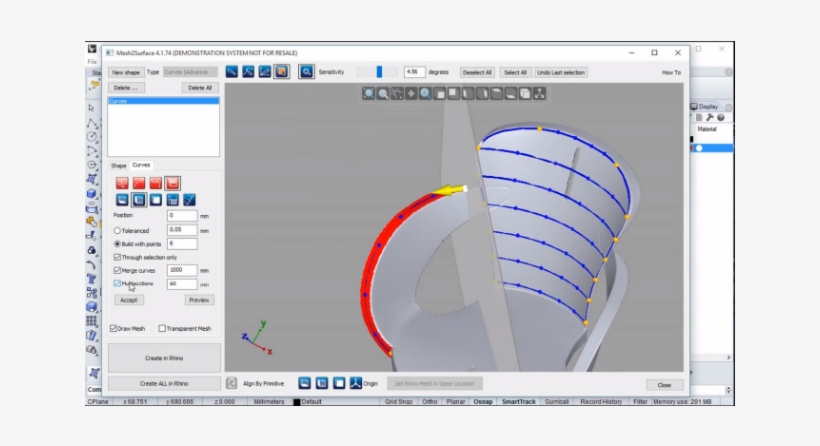Select the Toleranced radio button
Image resolution: width=820 pixels, height=446 pixels.
click(x=117, y=230)
